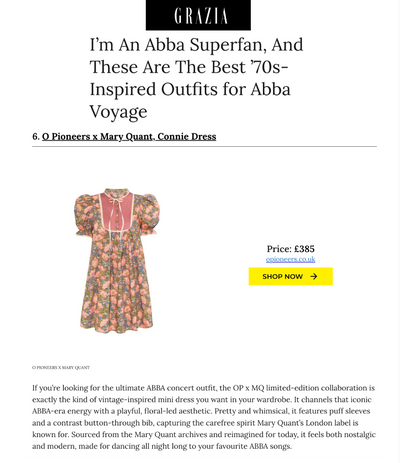
Task: Click the product description paragraph
Action: pyautogui.click(x=204, y=417)
